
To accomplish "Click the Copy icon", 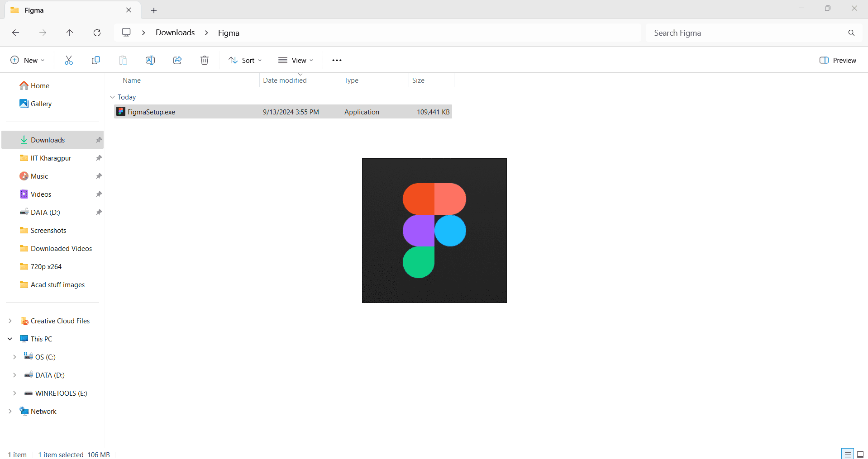I will click(x=95, y=60).
